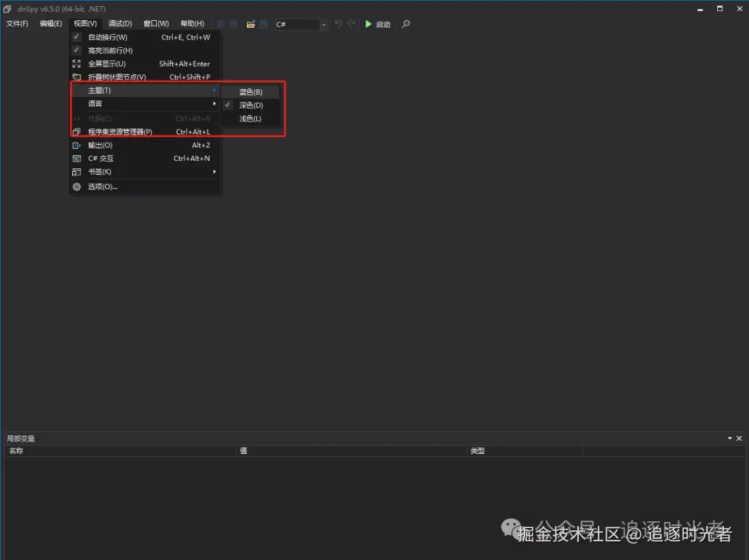
Task: Click the 局部变量 panel title
Action: click(x=21, y=438)
